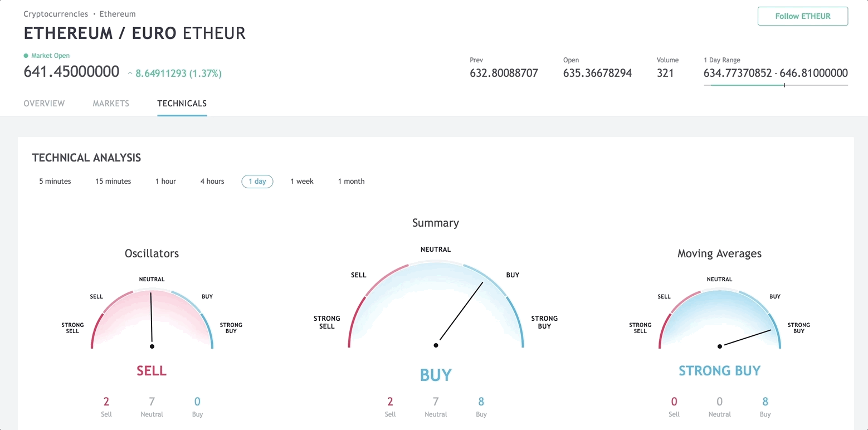Click the Moving Averages gauge title
The height and width of the screenshot is (430, 868).
719,253
